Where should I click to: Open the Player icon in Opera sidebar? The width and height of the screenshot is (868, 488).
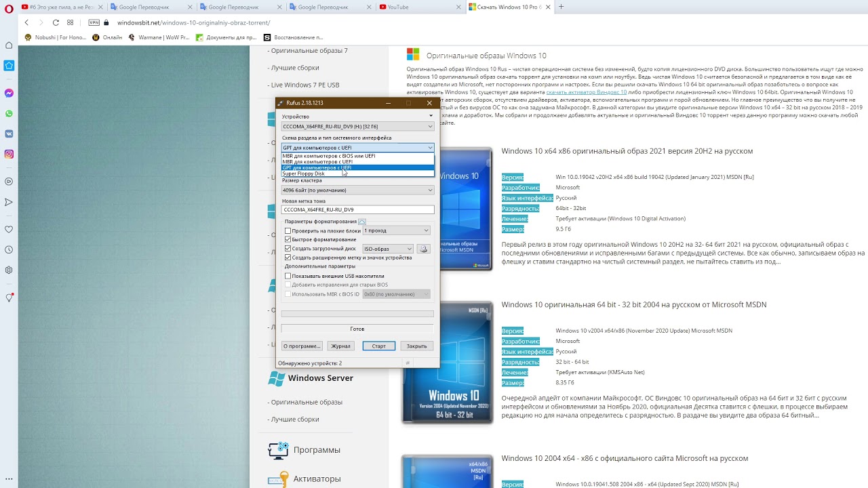click(9, 182)
